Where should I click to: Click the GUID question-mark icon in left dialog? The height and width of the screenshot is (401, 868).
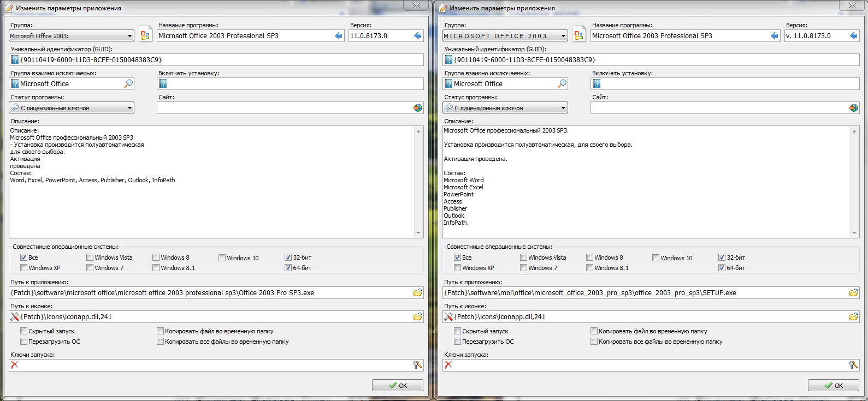point(15,60)
